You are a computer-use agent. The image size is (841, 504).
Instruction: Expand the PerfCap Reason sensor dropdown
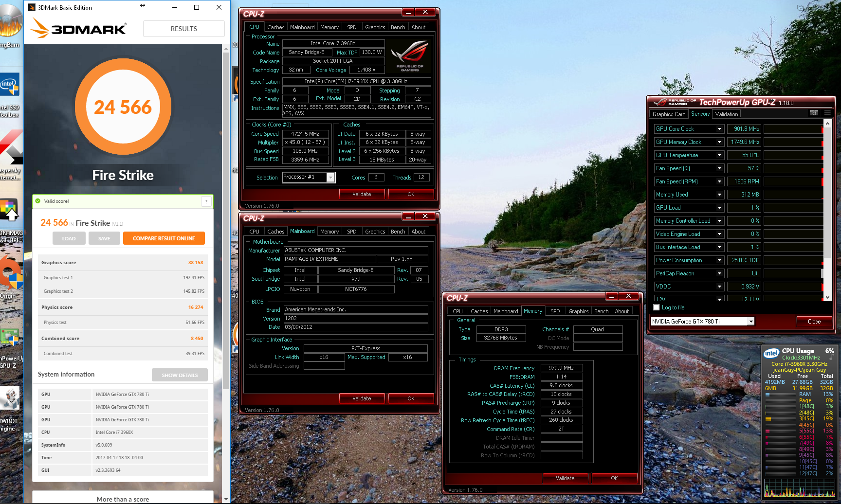tap(719, 273)
